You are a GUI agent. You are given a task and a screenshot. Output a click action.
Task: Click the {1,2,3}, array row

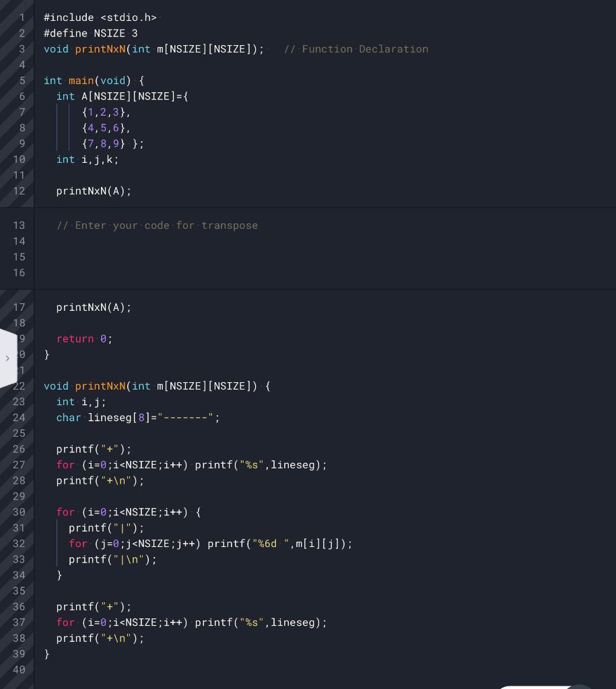pos(106,112)
